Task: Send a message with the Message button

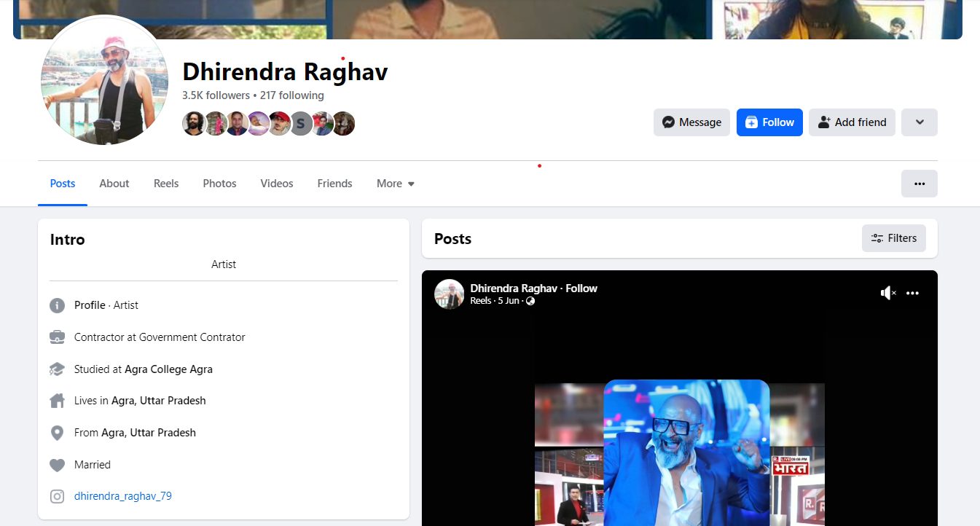Action: 691,122
